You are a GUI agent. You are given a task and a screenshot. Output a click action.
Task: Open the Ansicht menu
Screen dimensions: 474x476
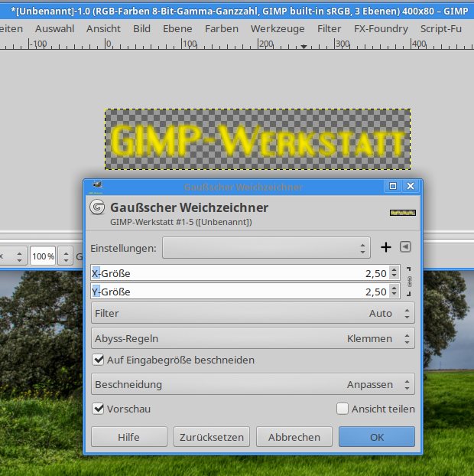(x=103, y=29)
